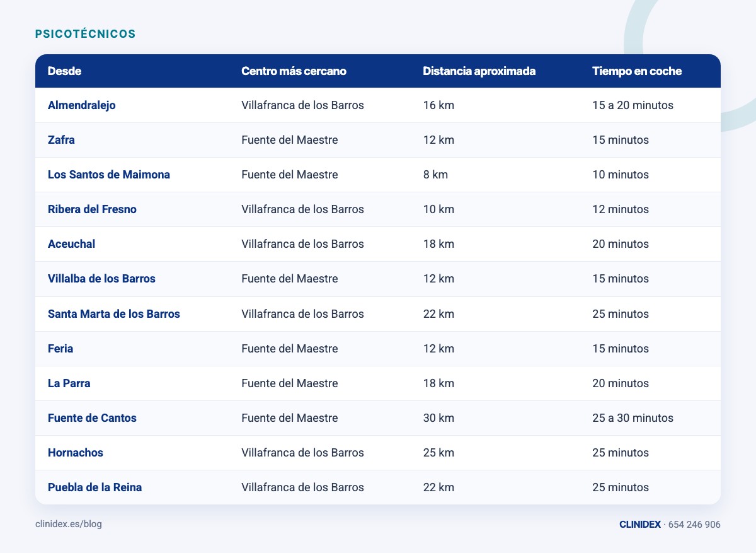The width and height of the screenshot is (756, 553).
Task: Click 'Villafranca de los Barros' in Santa Marta row
Action: coord(302,314)
